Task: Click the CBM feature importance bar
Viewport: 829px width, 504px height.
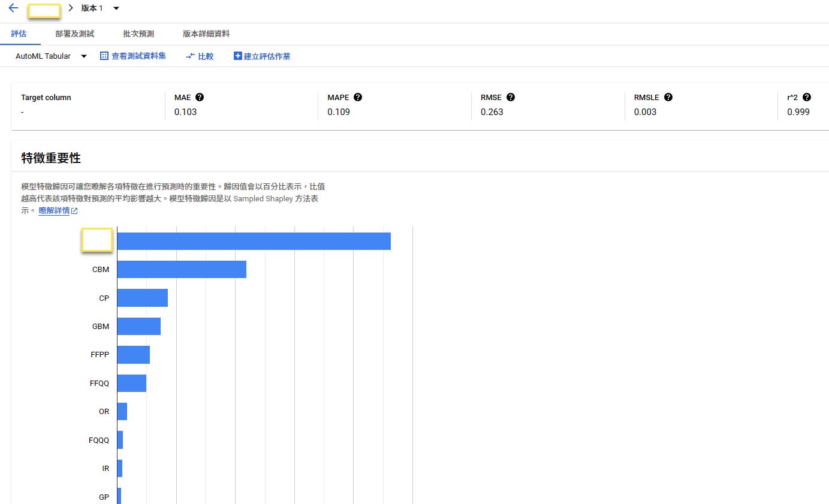Action: (182, 270)
